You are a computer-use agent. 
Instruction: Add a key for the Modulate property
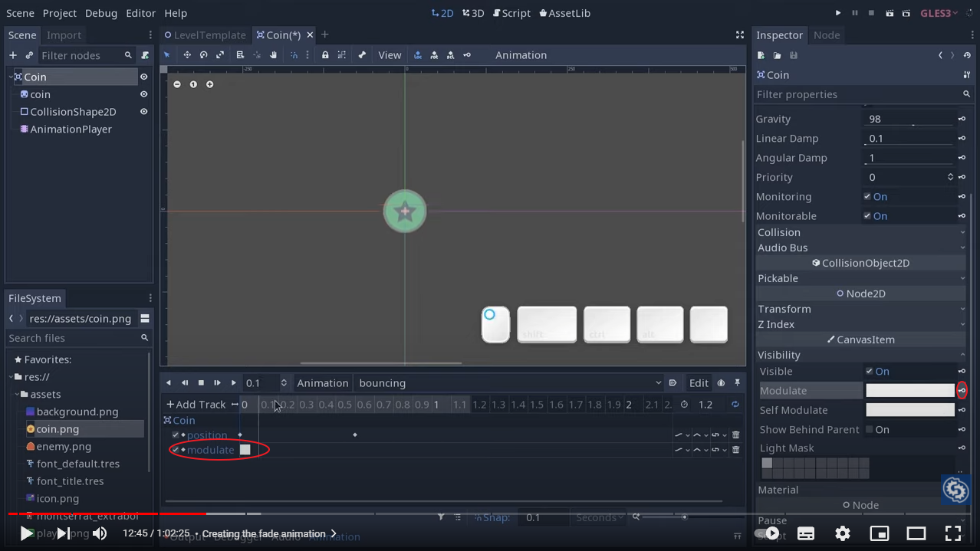[x=962, y=391]
